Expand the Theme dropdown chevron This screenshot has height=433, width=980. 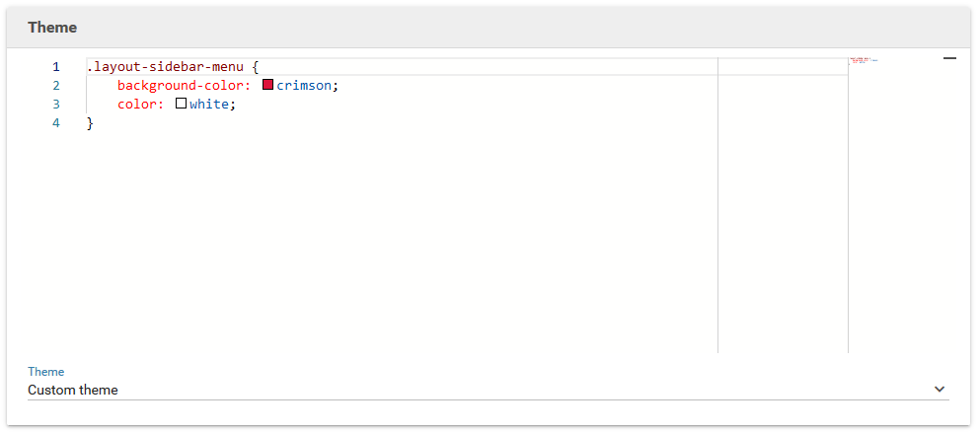940,390
